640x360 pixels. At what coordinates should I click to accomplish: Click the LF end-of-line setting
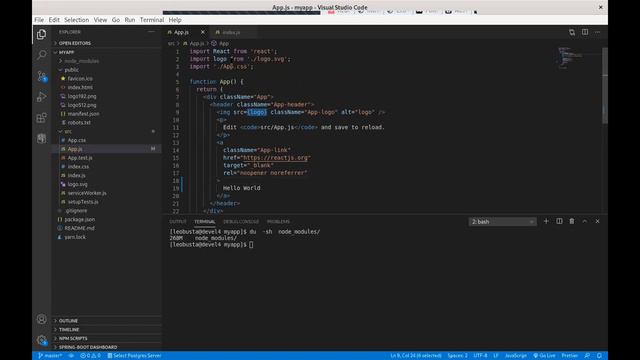[x=496, y=356]
